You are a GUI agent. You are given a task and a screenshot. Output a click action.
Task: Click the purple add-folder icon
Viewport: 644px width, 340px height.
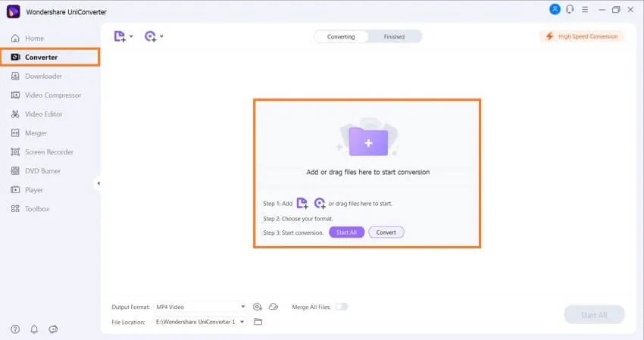(x=368, y=142)
